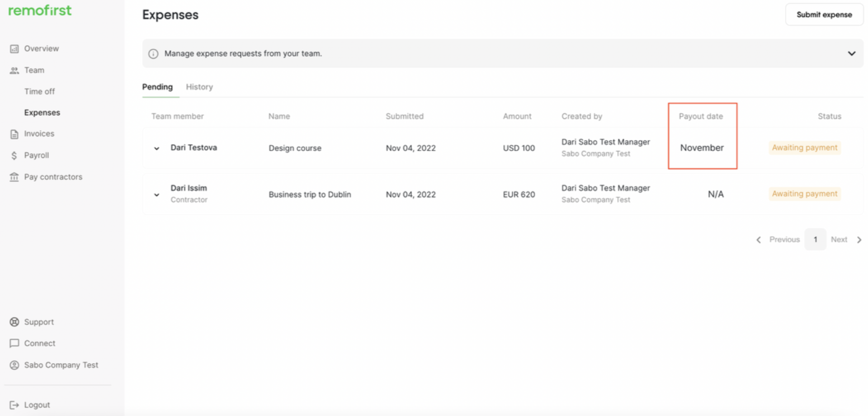The height and width of the screenshot is (416, 868).
Task: Click the Invoices document icon
Action: click(x=14, y=134)
